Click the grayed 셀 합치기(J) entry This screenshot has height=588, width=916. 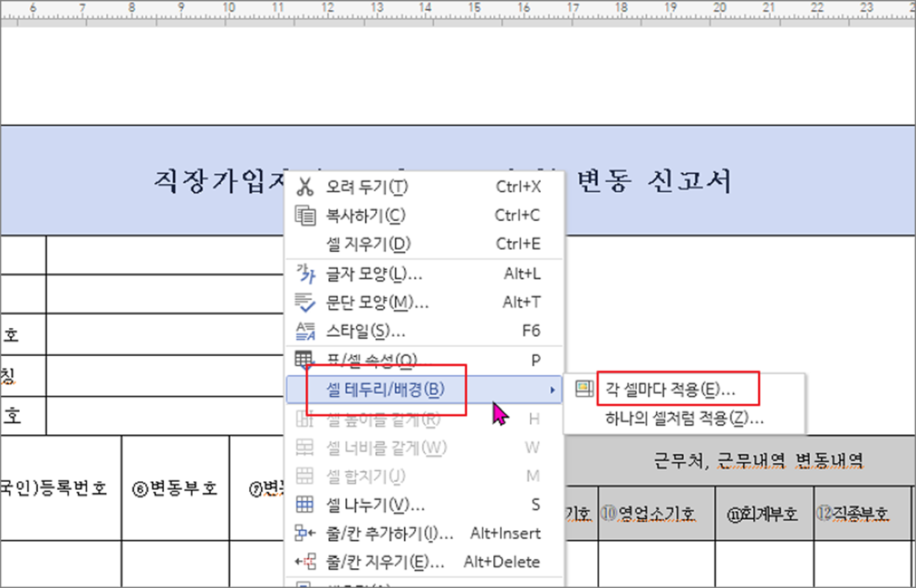coord(424,476)
